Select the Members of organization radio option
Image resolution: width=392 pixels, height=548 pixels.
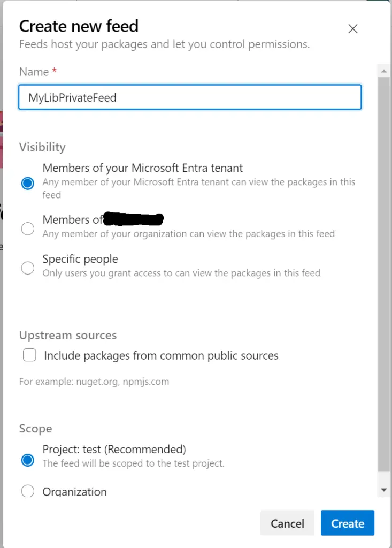[28, 229]
